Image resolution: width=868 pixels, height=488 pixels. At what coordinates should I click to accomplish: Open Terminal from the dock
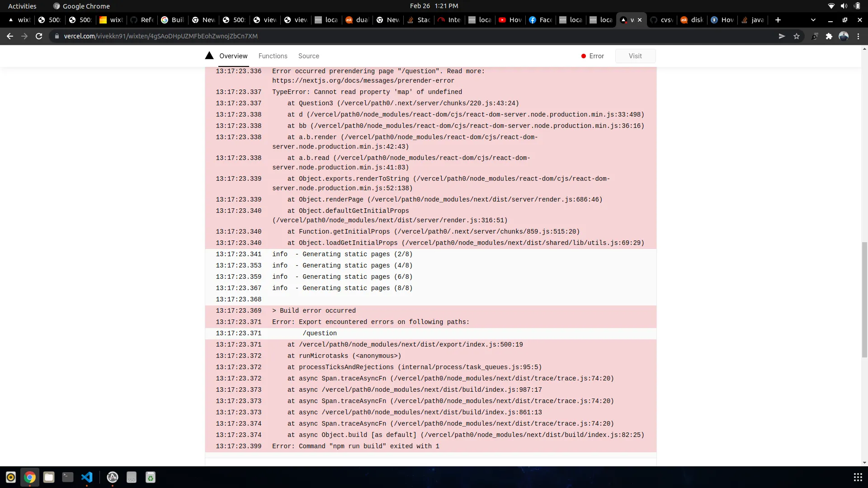pos(68,477)
